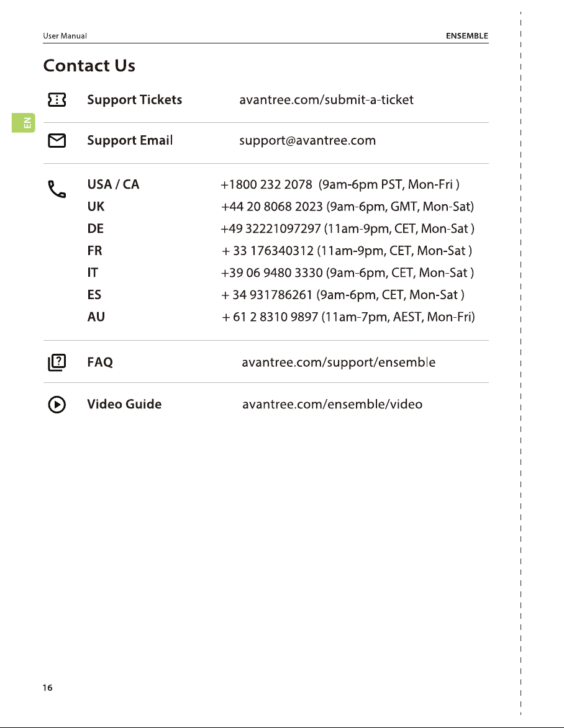Click the AU phone number + 61 2 8310 9897

coord(270,317)
